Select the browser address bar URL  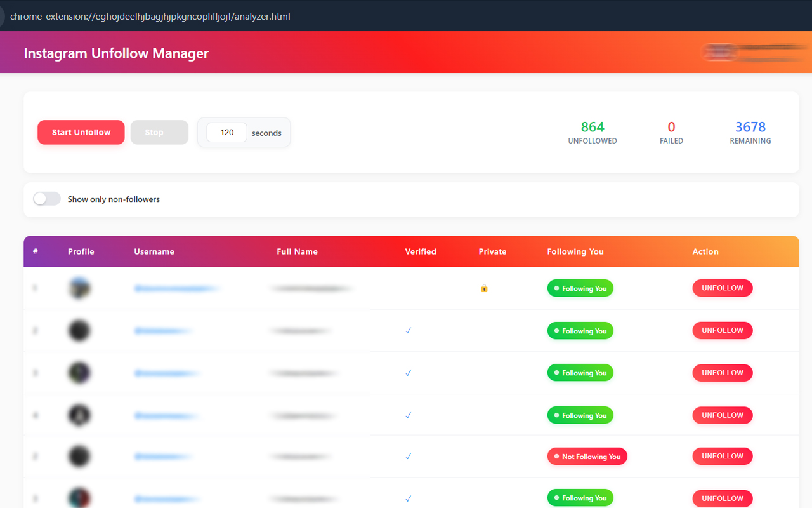(x=150, y=17)
